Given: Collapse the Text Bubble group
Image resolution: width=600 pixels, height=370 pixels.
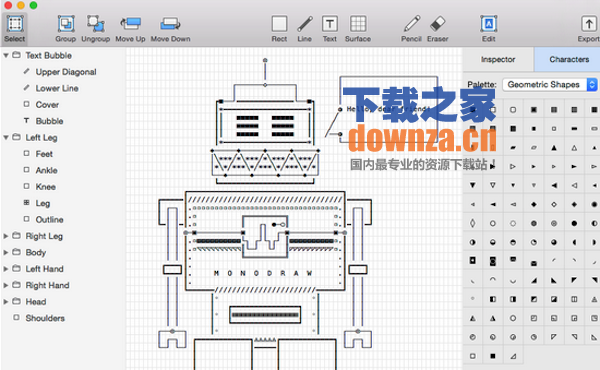Looking at the screenshot, I should click(6, 55).
